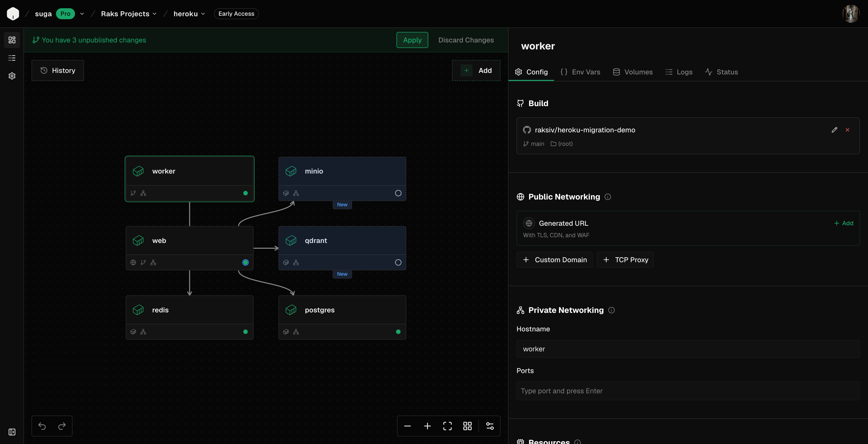
Task: Zoom out the canvas with minus icon
Action: [x=407, y=426]
